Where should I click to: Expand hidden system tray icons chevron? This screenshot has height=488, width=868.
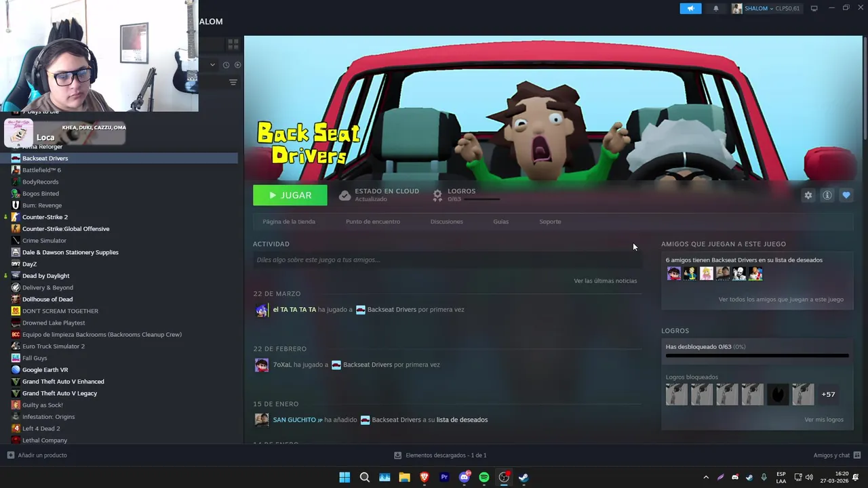(706, 477)
